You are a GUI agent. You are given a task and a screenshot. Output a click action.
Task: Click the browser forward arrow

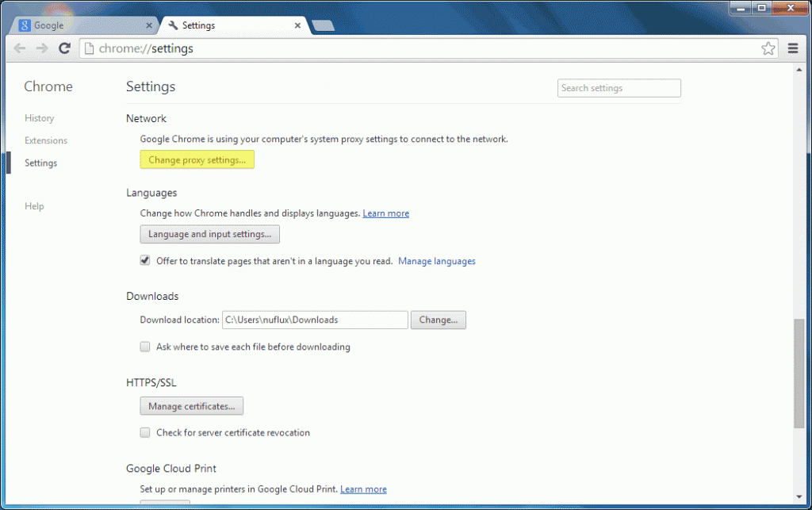click(42, 48)
